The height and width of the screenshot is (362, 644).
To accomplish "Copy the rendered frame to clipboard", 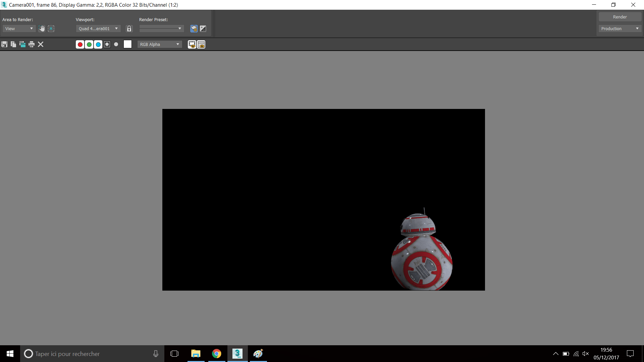I will [x=13, y=44].
